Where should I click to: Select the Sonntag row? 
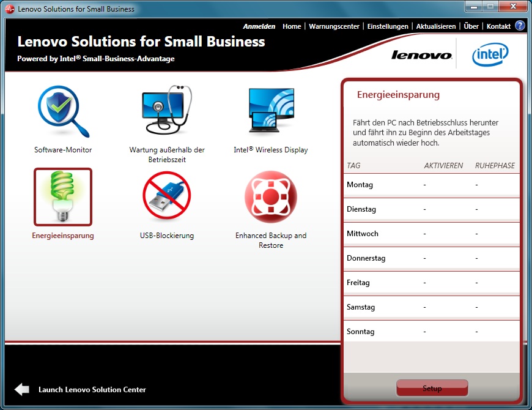click(x=432, y=332)
